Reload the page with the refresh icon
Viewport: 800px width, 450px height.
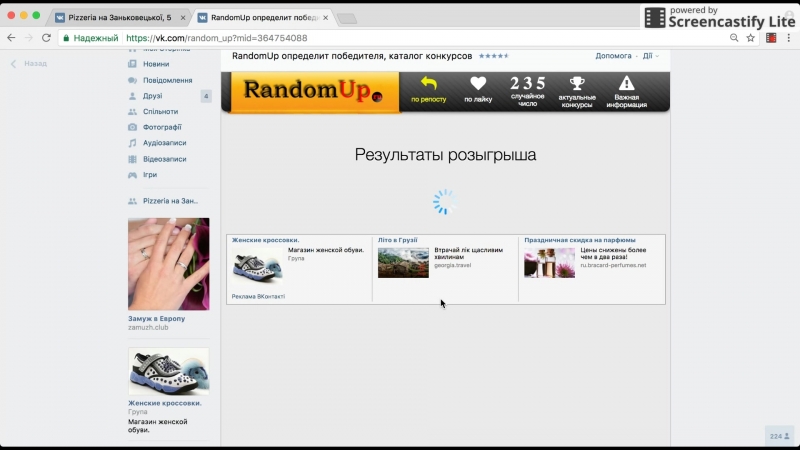(46, 38)
